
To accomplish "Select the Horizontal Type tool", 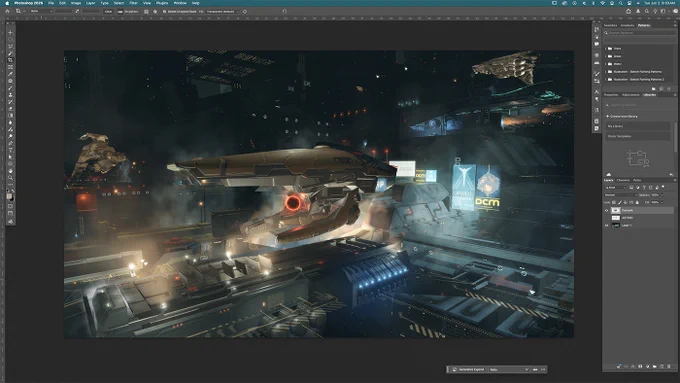I will (10, 150).
